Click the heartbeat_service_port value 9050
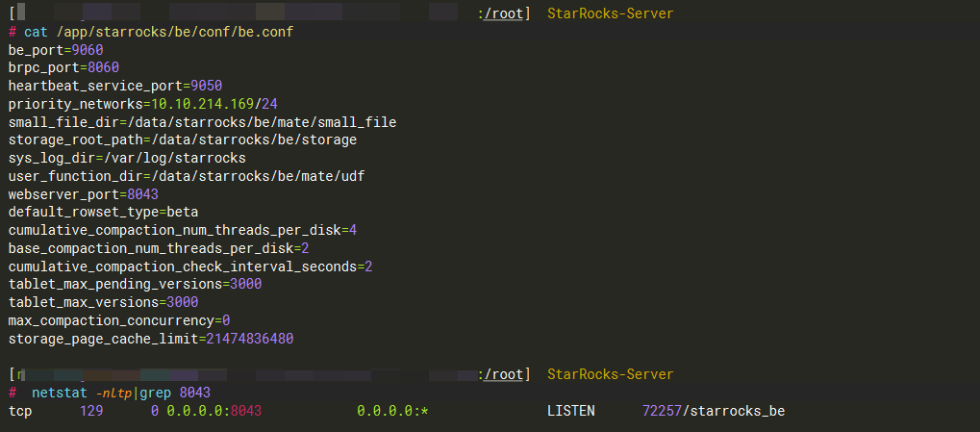980x432 pixels. 207,86
